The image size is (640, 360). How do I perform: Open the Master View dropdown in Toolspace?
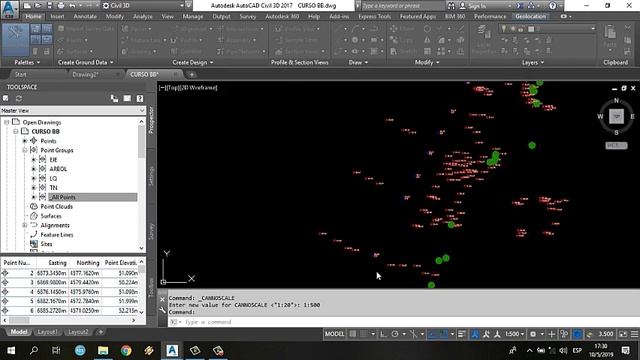[73, 110]
